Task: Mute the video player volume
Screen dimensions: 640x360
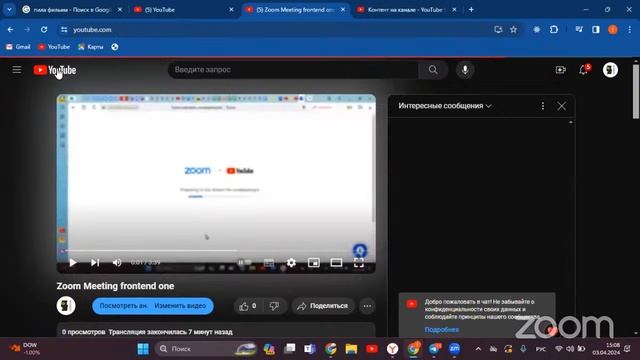Action: click(x=117, y=262)
